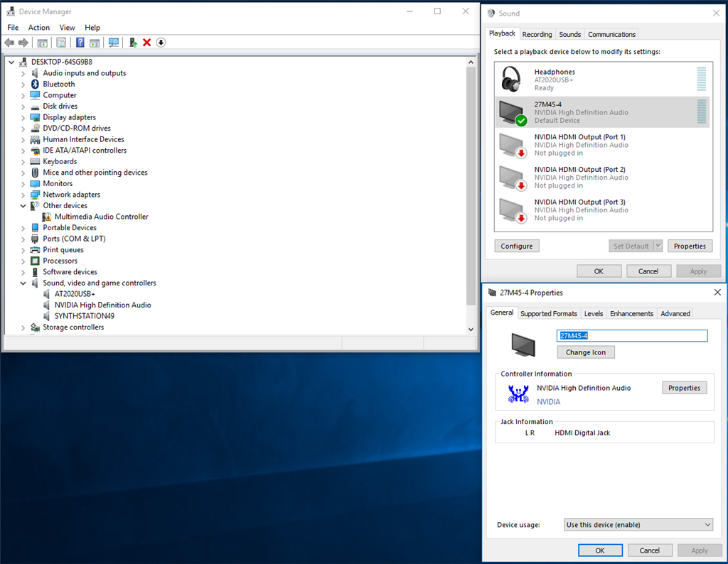The image size is (728, 564).
Task: Expand the Human Interface Devices node
Action: [23, 140]
